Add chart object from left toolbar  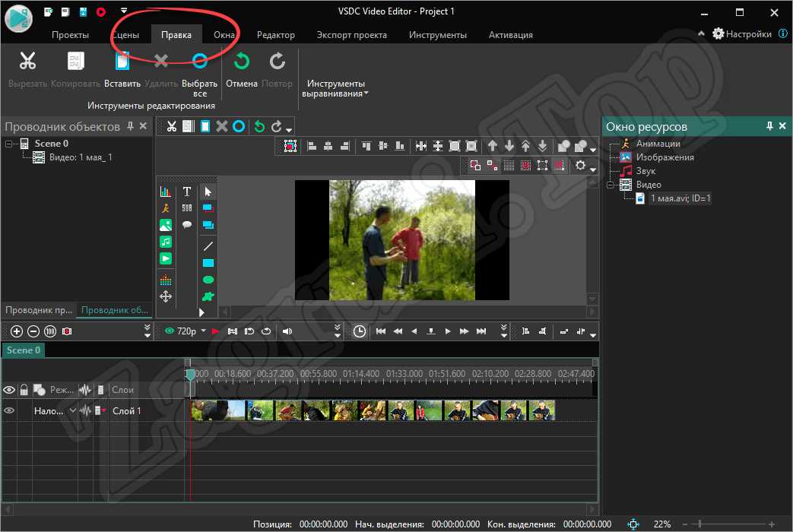click(x=166, y=192)
